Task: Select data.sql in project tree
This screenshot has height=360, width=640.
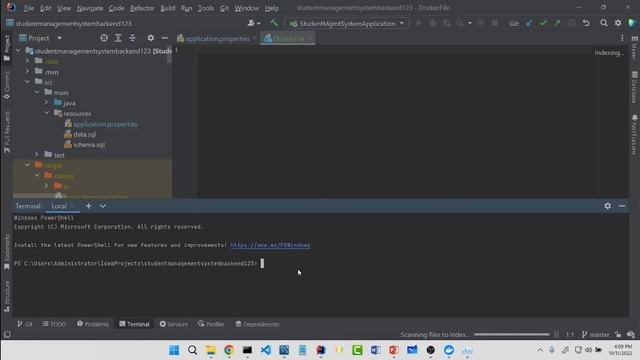Action: [x=84, y=134]
